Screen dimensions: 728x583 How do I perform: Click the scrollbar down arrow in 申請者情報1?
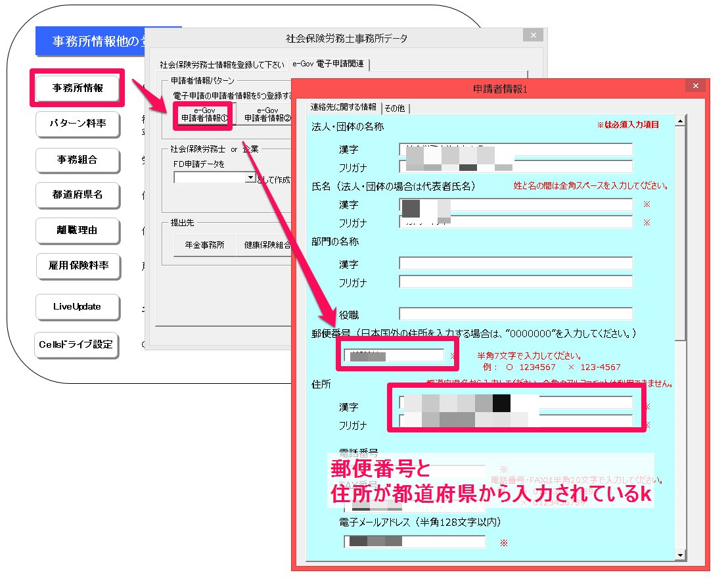click(680, 555)
